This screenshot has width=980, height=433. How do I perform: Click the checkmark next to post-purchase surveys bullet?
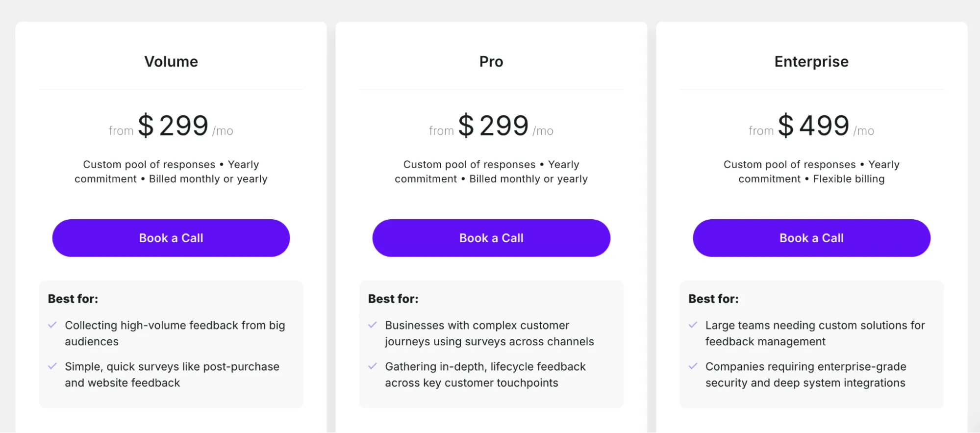coord(53,366)
